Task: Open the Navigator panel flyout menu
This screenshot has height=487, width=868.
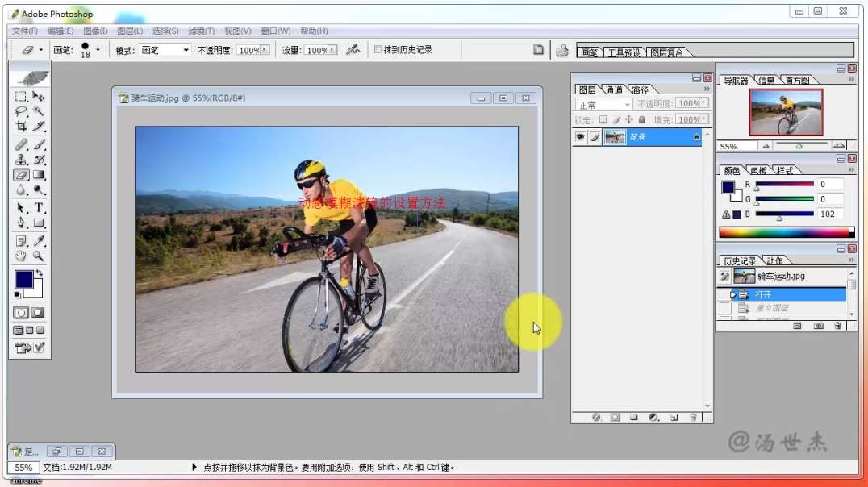Action: pyautogui.click(x=851, y=80)
